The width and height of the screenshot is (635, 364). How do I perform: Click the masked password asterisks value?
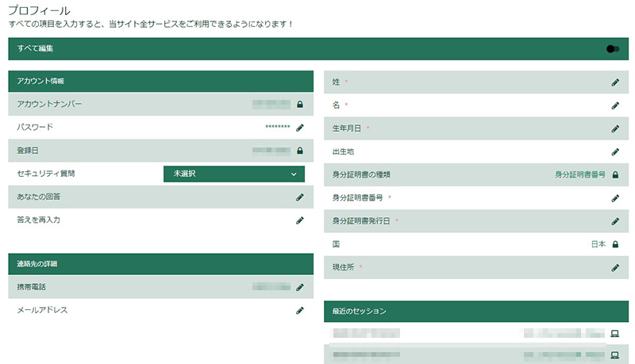[x=277, y=128]
